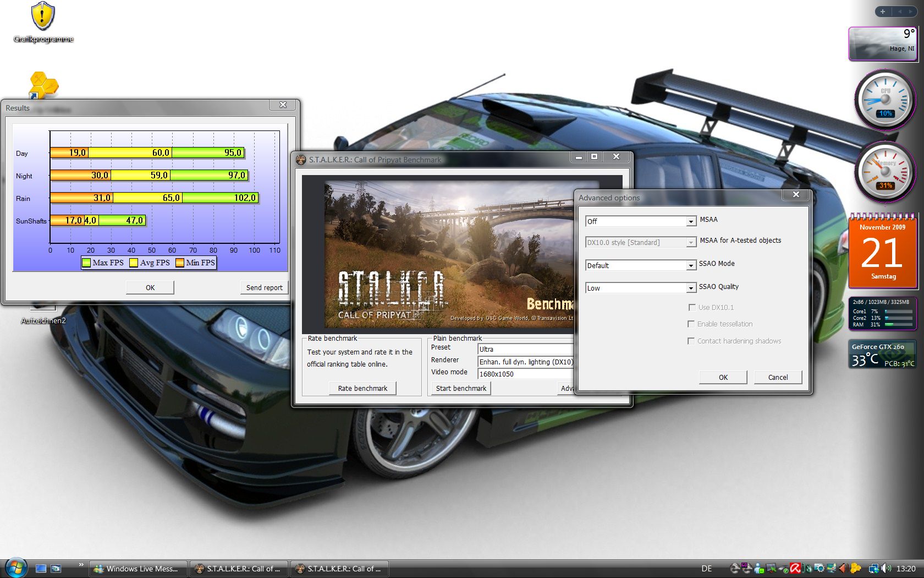Open the Preset dropdown showing Ultra

click(525, 349)
